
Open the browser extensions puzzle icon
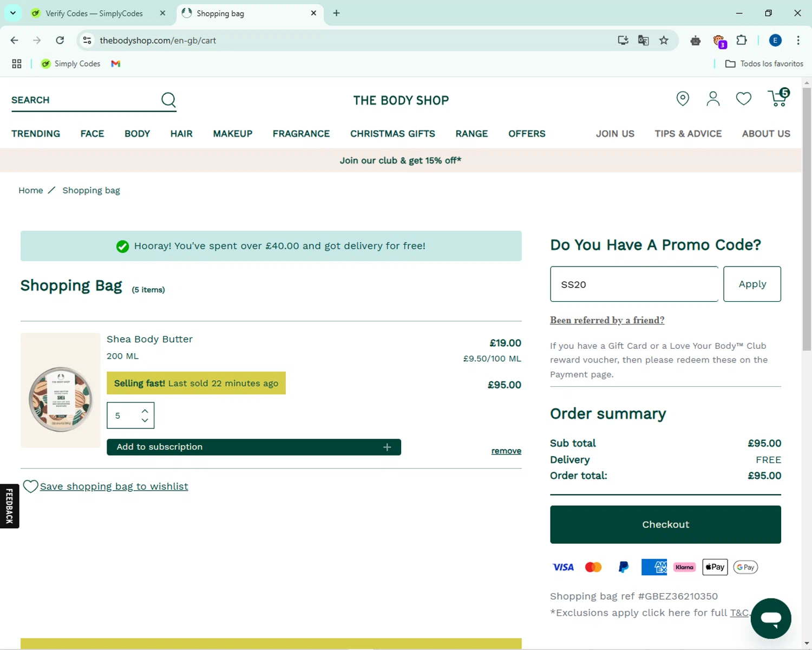pyautogui.click(x=742, y=40)
